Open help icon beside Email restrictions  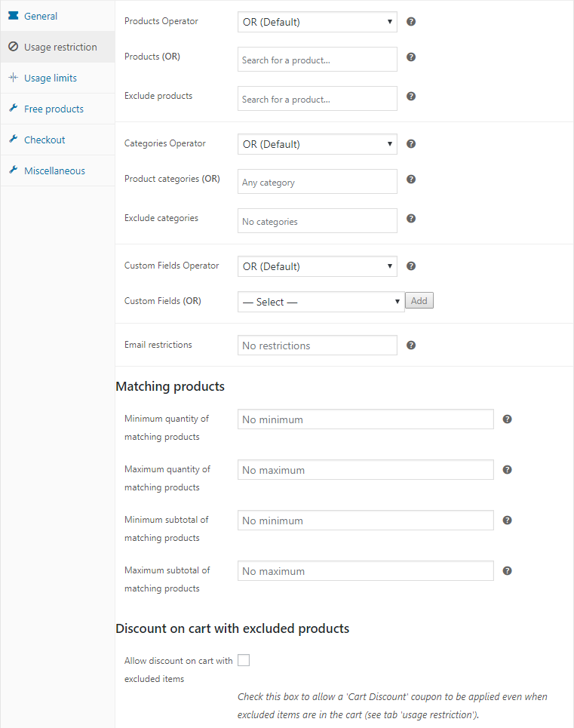[410, 345]
